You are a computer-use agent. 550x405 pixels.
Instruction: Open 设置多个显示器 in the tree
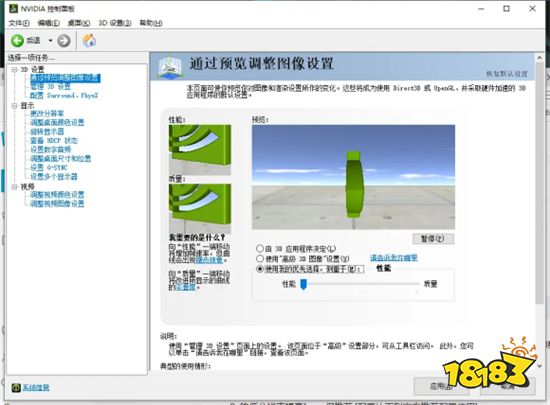pyautogui.click(x=54, y=177)
